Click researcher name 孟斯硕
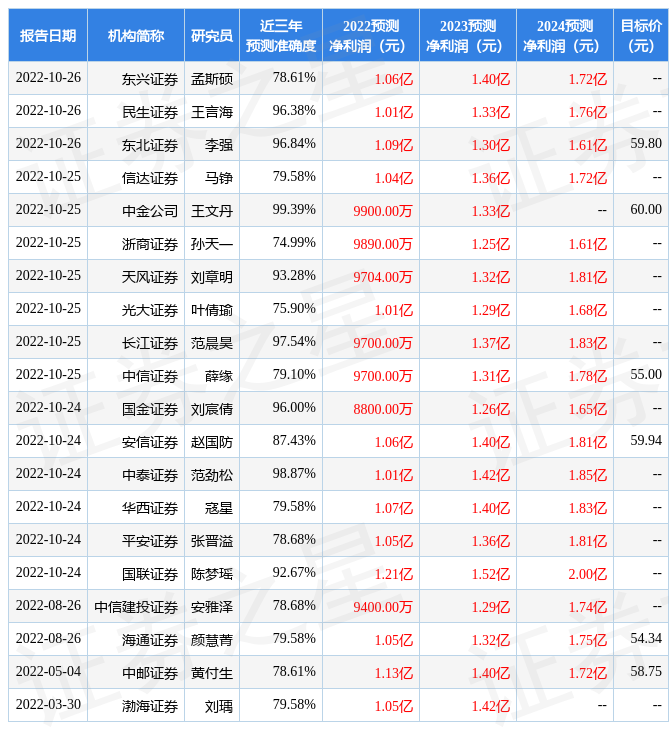The image size is (669, 730). pyautogui.click(x=212, y=79)
